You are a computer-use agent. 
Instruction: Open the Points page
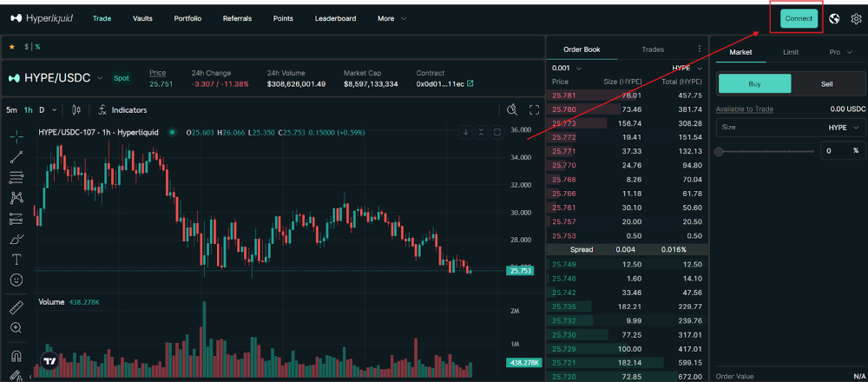coord(283,18)
